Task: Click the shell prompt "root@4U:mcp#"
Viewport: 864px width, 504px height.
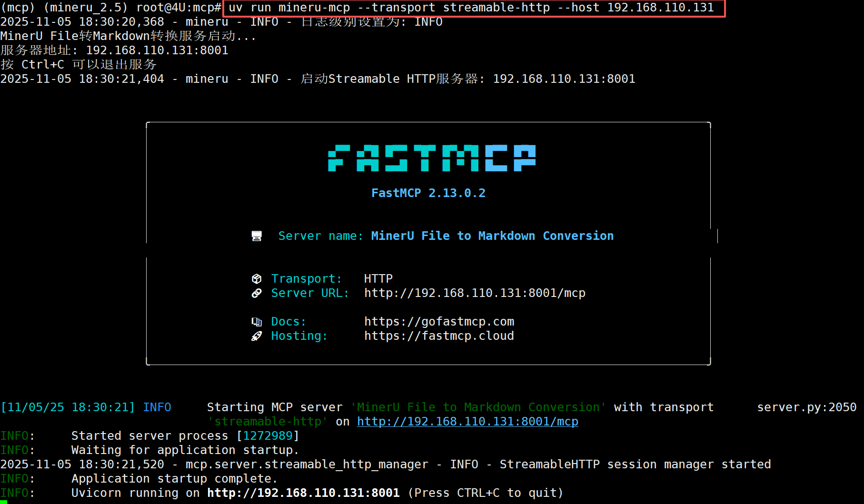Action: click(x=179, y=8)
